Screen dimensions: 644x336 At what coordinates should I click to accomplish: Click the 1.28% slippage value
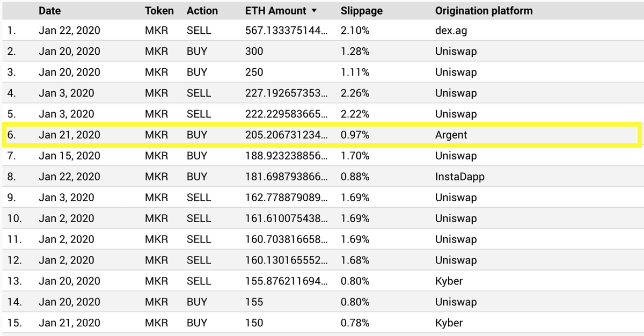[x=355, y=52]
